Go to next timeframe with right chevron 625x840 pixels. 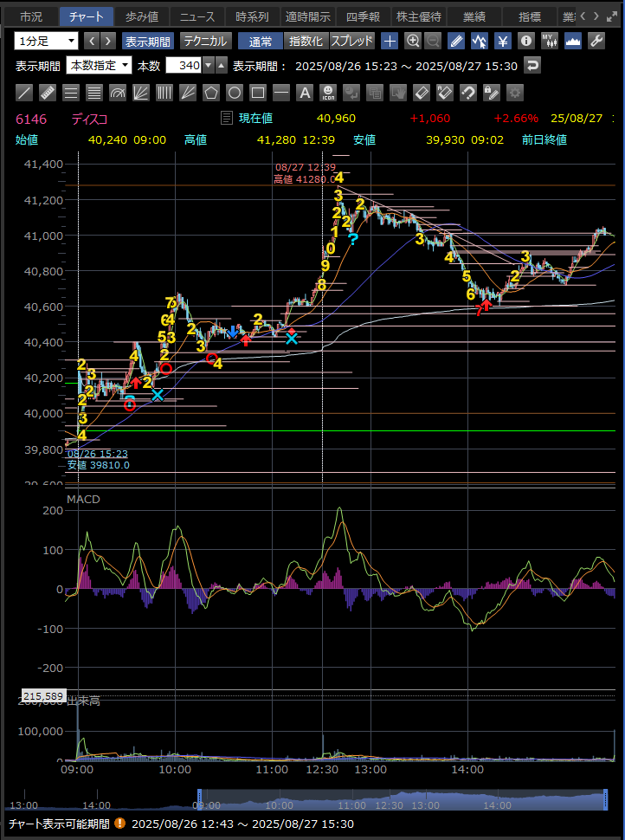(108, 41)
